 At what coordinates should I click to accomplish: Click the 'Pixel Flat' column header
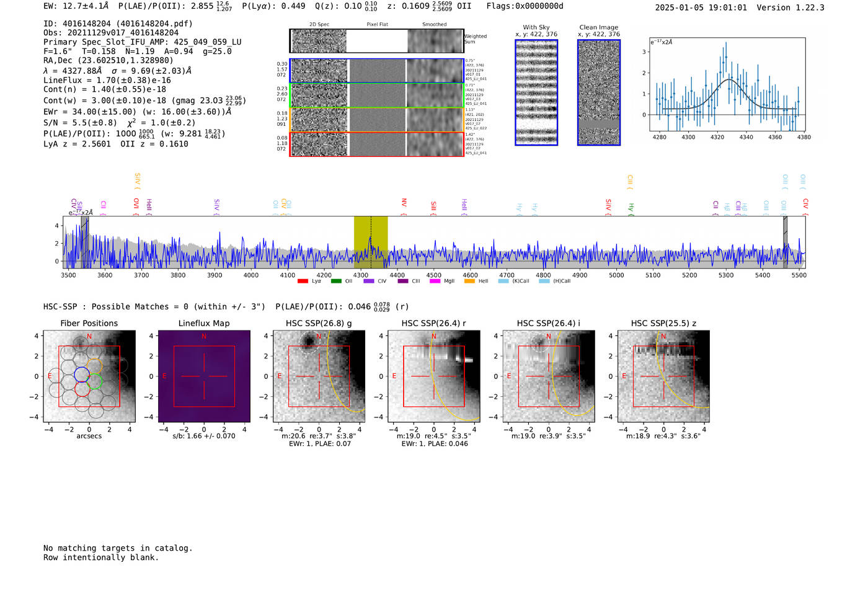coord(377,25)
